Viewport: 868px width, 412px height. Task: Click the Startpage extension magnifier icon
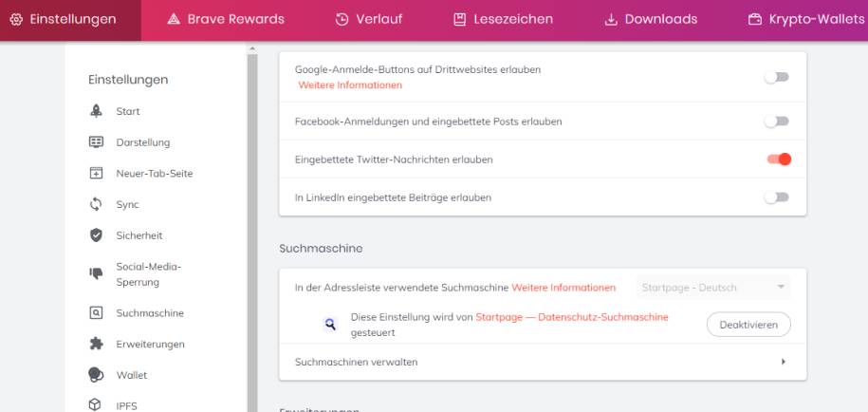pos(330,325)
